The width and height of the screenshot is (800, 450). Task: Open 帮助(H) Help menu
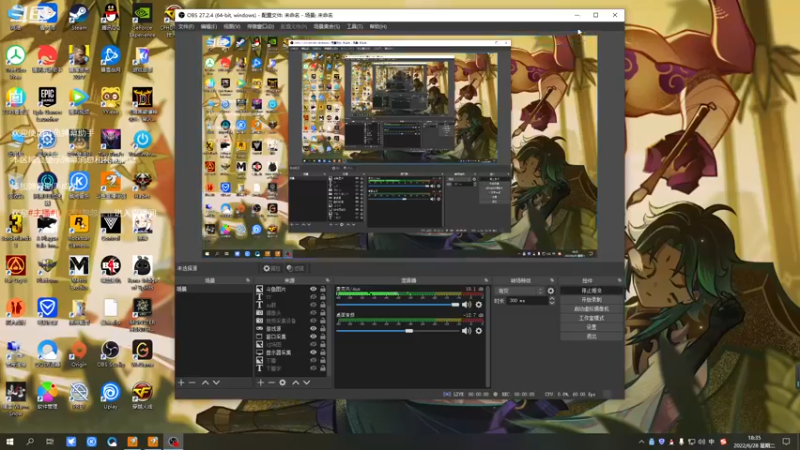coord(378,27)
